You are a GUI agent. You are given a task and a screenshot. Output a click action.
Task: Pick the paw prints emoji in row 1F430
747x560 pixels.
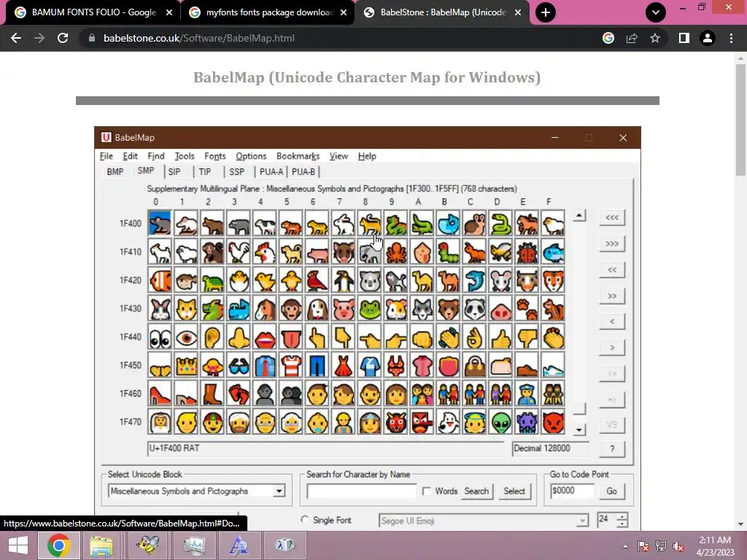(527, 308)
